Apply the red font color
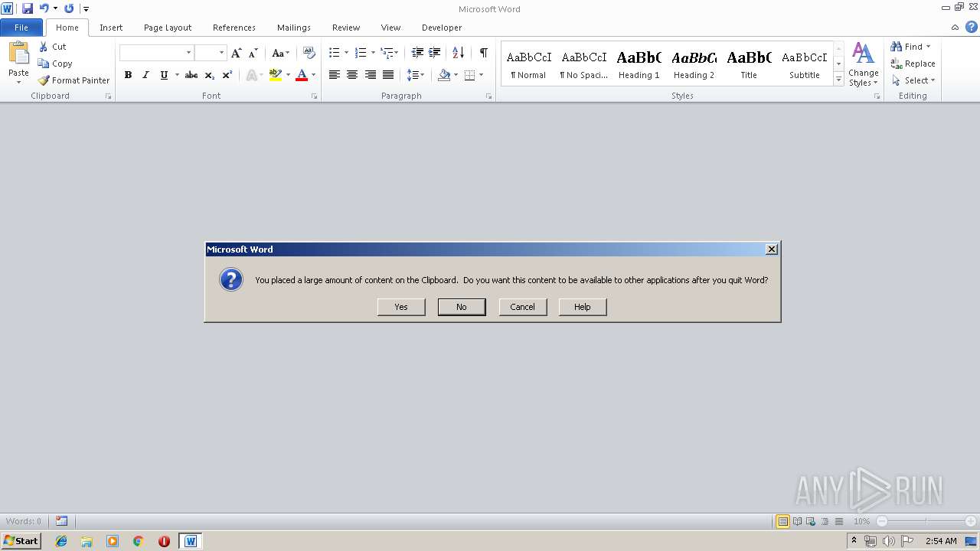Screen dimensions: 980x551 (302, 75)
